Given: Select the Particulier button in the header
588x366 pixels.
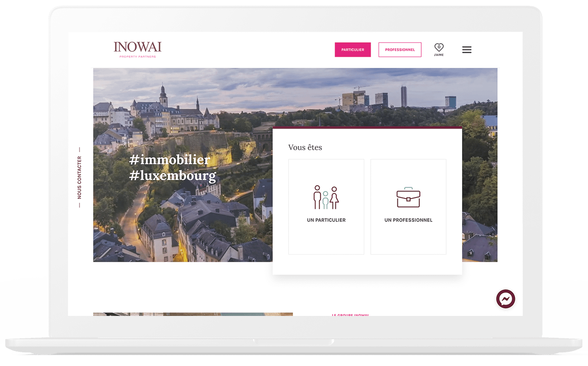Looking at the screenshot, I should 353,50.
